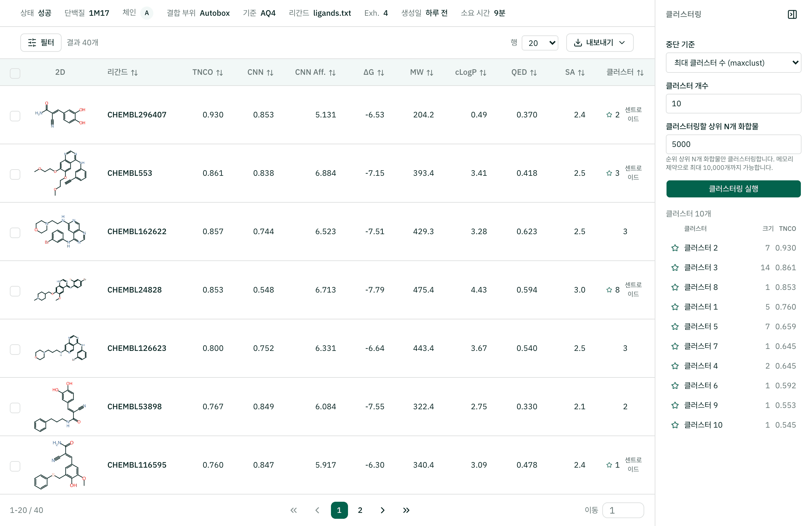Click star icon next to 클러스터 3
812x526 pixels.
coord(674,268)
